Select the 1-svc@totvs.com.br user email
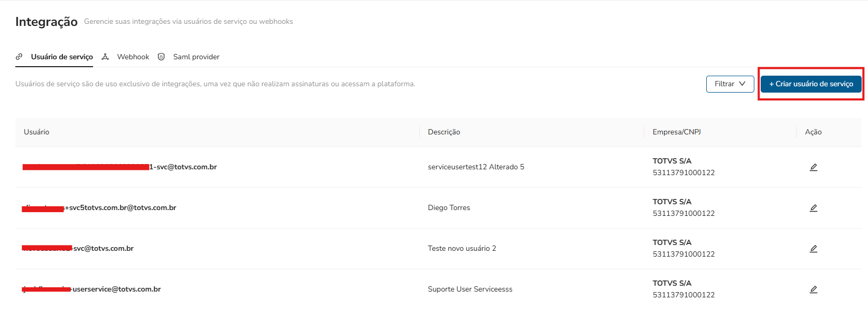This screenshot has height=309, width=868. point(183,167)
